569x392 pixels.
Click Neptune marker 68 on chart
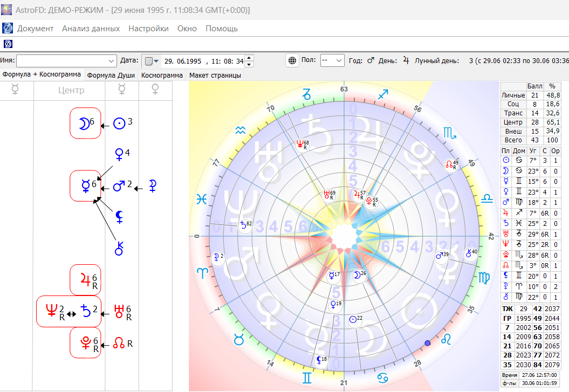pyautogui.click(x=302, y=145)
